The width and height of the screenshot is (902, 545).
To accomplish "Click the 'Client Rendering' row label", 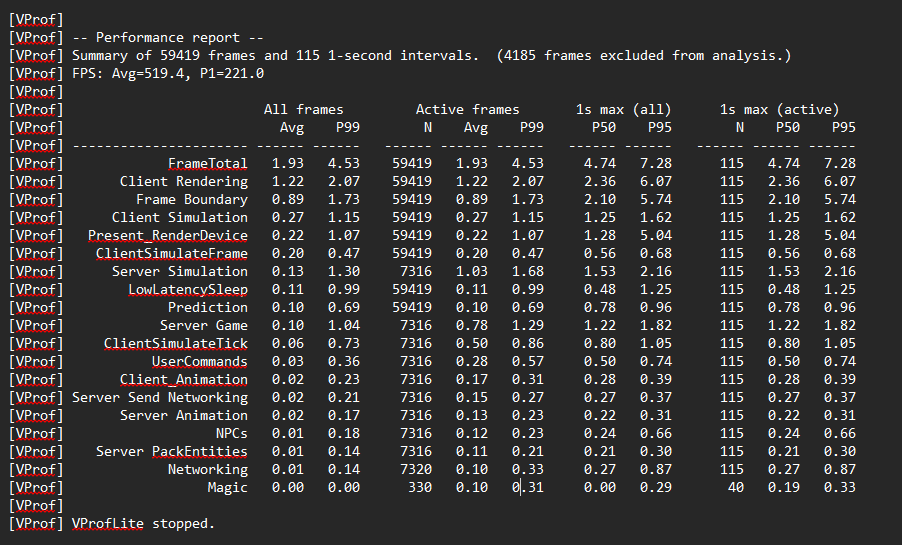I will pos(184,181).
